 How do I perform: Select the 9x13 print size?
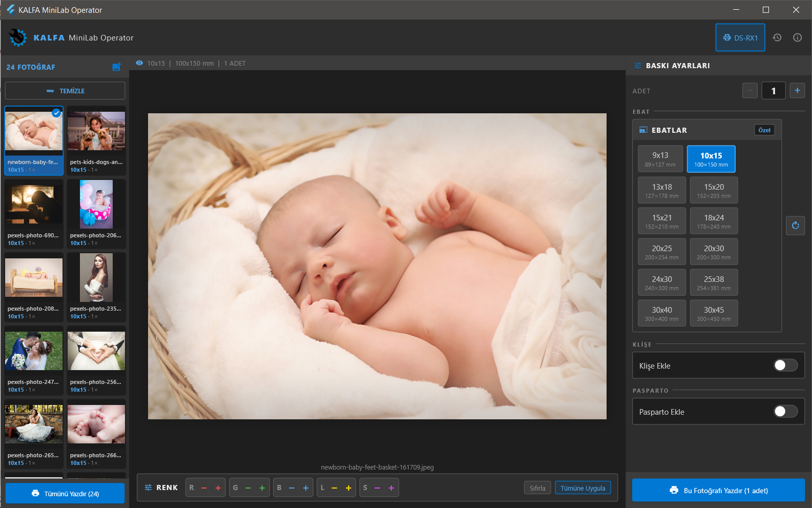(x=660, y=159)
